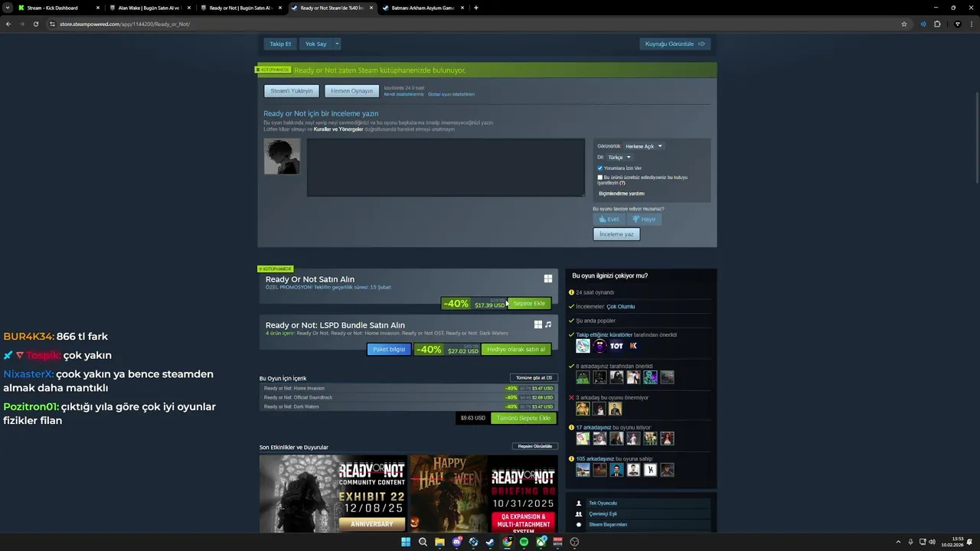Add Ready Or Not to cart with Sepete Ekle

(529, 304)
